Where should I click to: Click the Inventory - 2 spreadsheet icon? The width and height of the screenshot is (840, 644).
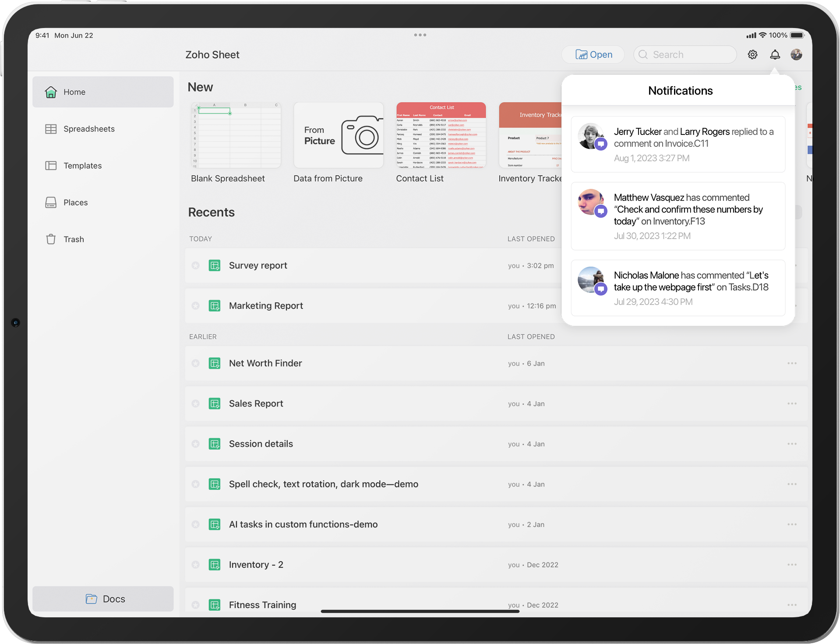215,565
